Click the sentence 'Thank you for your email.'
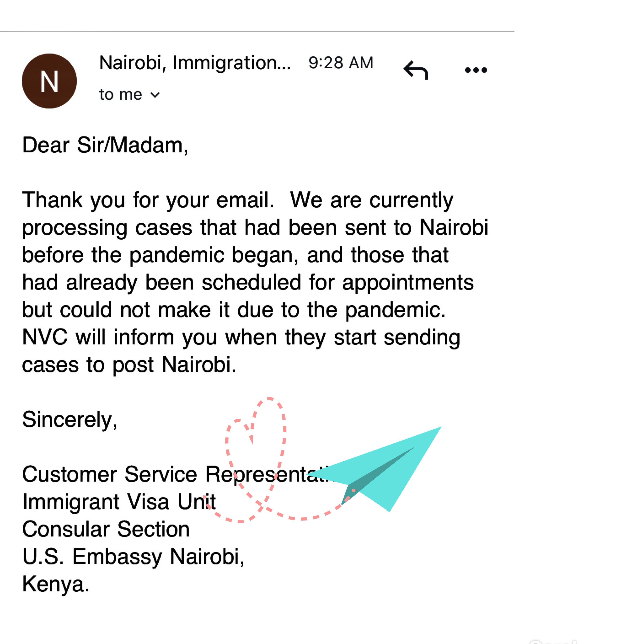Viewport: 644px width, 644px height. pyautogui.click(x=148, y=201)
